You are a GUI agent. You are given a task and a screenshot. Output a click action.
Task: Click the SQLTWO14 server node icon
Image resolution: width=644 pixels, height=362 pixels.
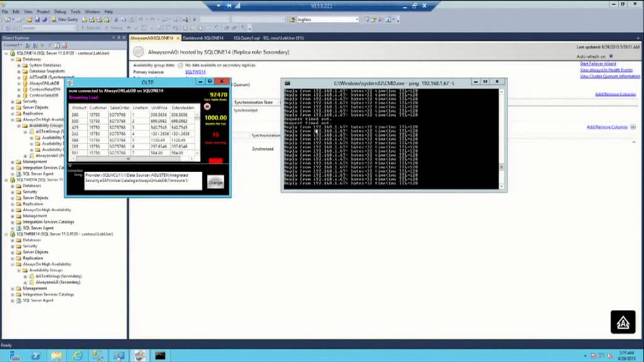point(13,180)
